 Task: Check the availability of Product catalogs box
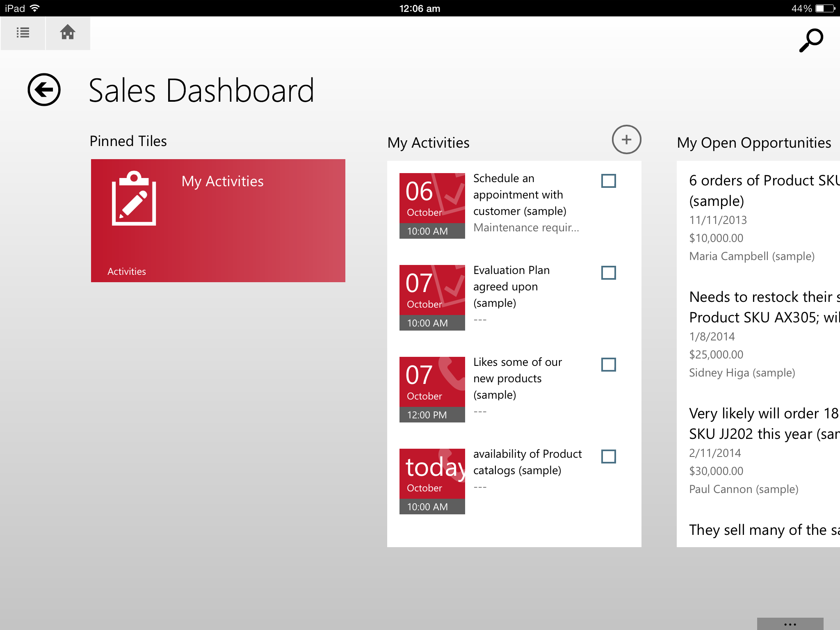(608, 457)
